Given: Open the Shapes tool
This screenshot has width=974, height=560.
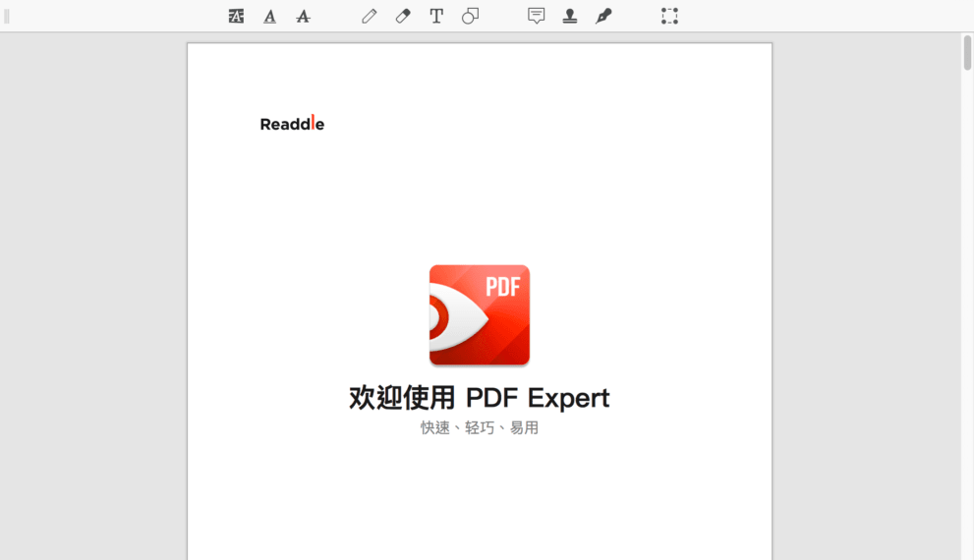Looking at the screenshot, I should [470, 16].
